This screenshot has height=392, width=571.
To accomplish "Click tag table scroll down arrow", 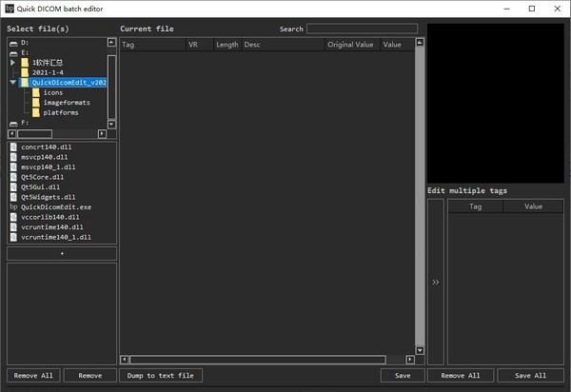I will 420,350.
